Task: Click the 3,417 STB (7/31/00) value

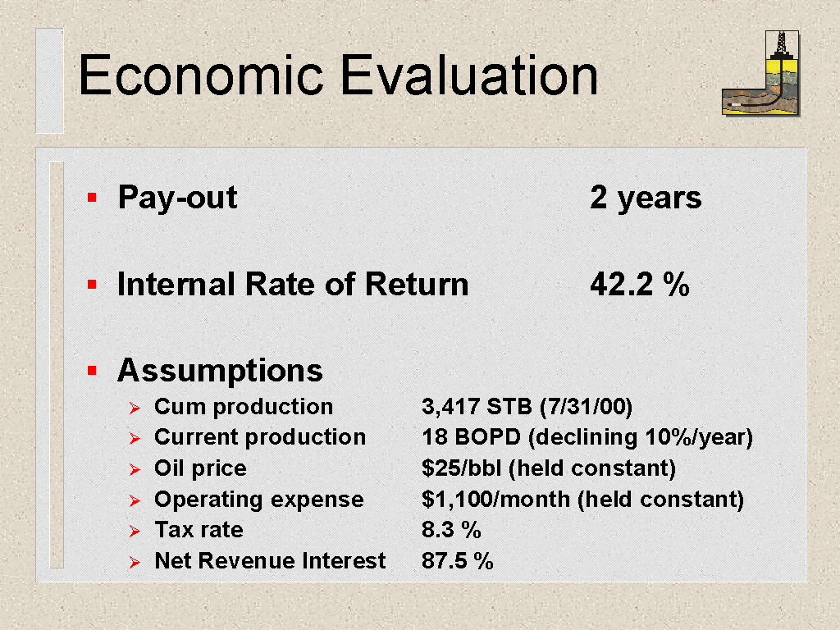Action: pos(527,407)
